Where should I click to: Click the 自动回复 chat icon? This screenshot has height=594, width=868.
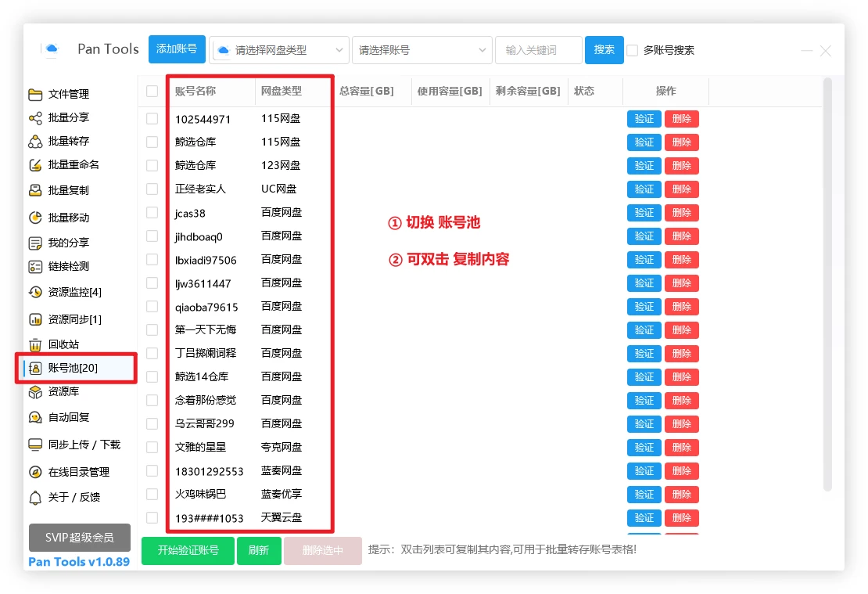pos(35,417)
